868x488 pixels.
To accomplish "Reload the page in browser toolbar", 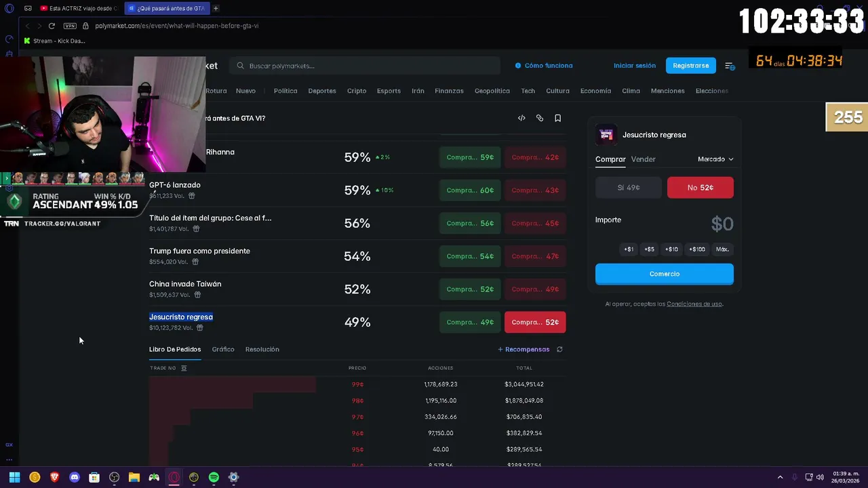I will (52, 26).
